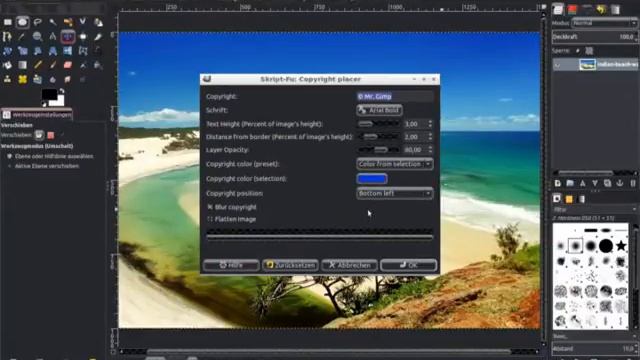This screenshot has width=640, height=360.
Task: Select the Fuzzy Select wand tool
Action: [x=53, y=22]
